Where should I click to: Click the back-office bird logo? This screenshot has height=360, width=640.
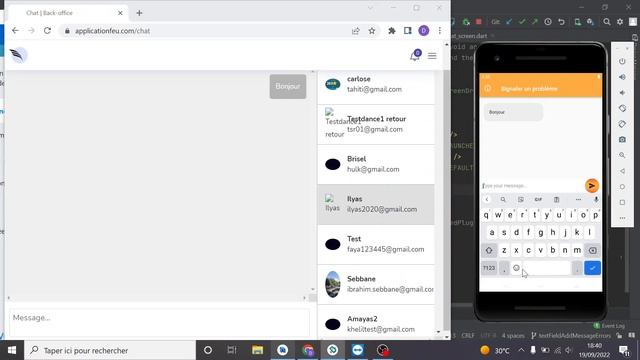click(x=18, y=55)
